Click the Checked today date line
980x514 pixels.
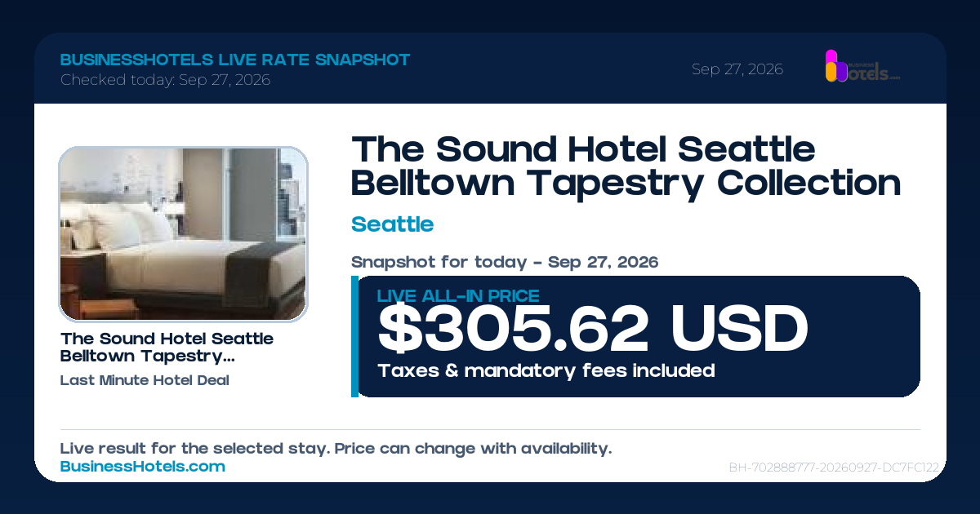[165, 80]
